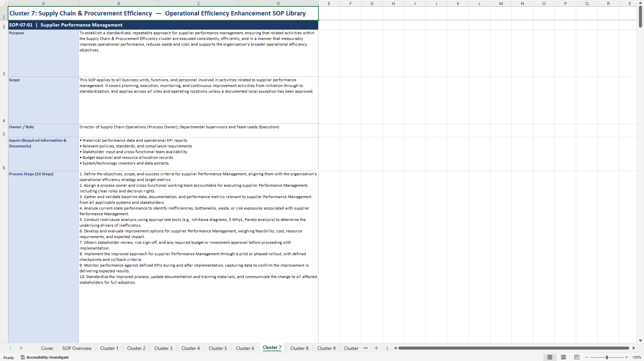Select column S header
This screenshot has height=361, width=644.
[x=630, y=3]
